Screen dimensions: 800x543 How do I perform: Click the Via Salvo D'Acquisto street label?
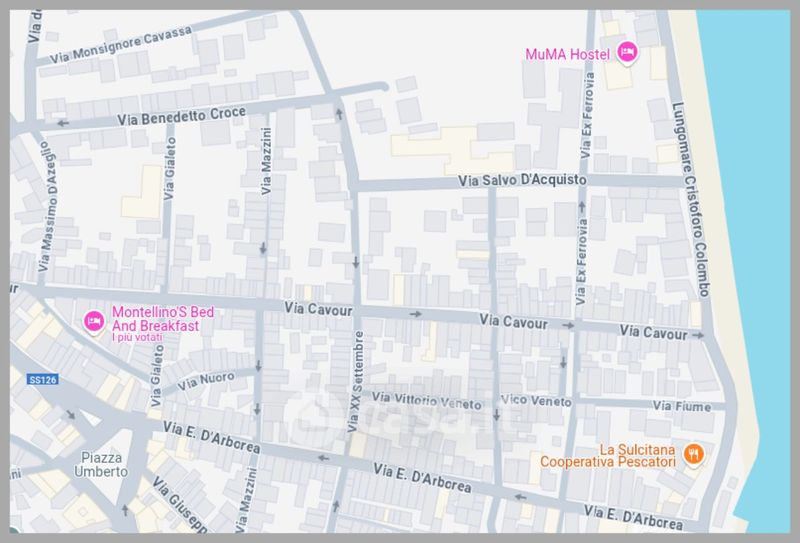520,181
